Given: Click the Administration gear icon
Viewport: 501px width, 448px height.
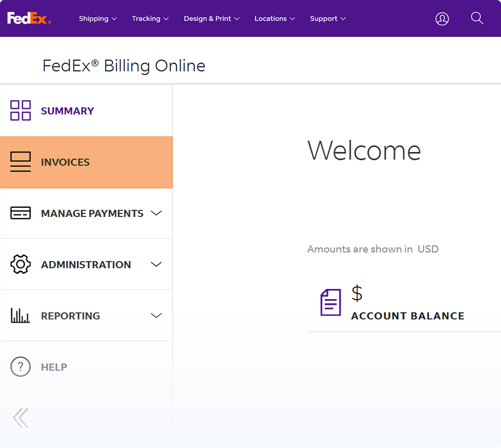Looking at the screenshot, I should [x=20, y=264].
